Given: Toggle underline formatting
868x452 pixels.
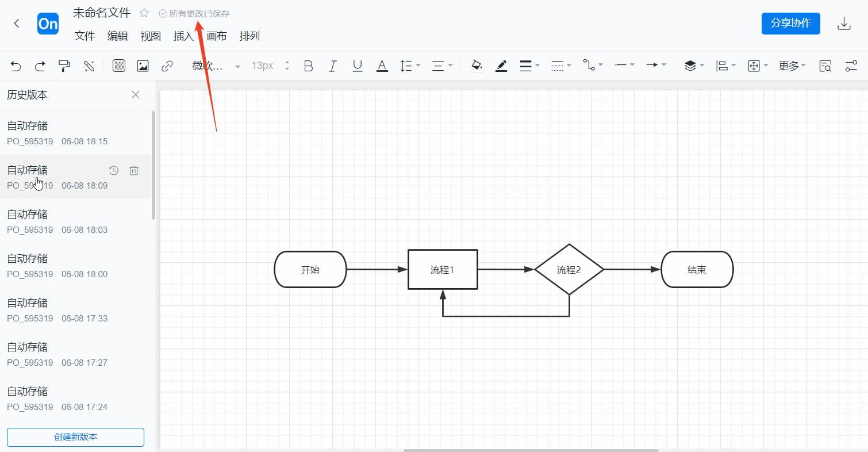Looking at the screenshot, I should (x=357, y=66).
